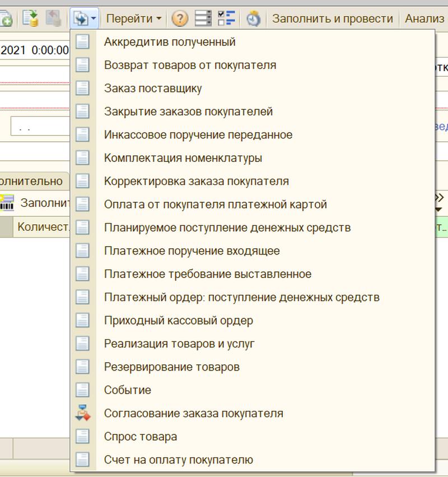Select Реализация товаров и услуг
Viewport: 448px width, 477px height.
(x=252, y=344)
